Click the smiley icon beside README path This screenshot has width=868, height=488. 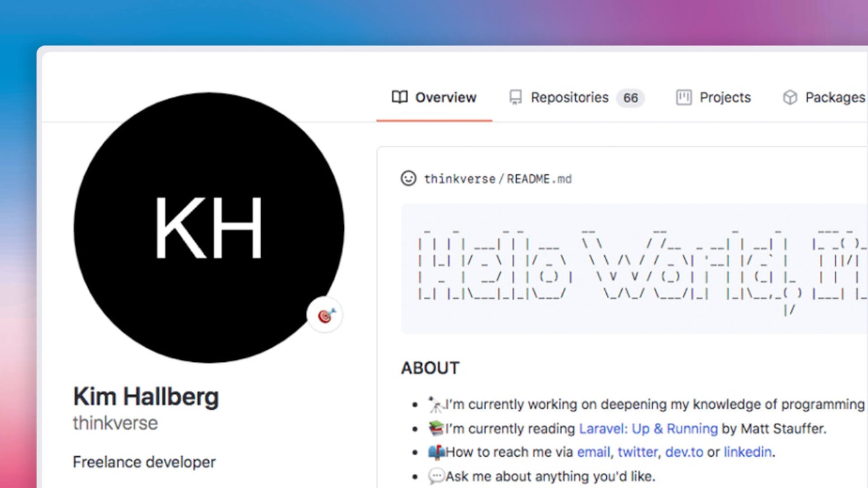tap(408, 178)
